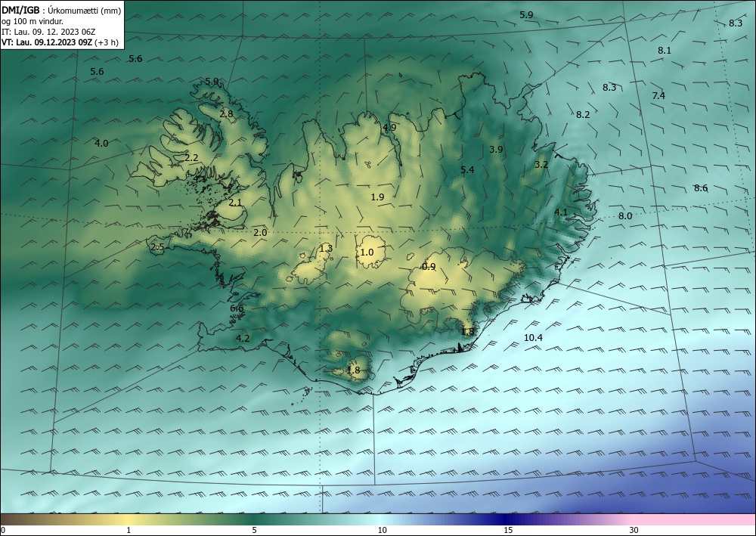Click the 1.9 value in the central highlands
The height and width of the screenshot is (536, 756).
coord(377,197)
